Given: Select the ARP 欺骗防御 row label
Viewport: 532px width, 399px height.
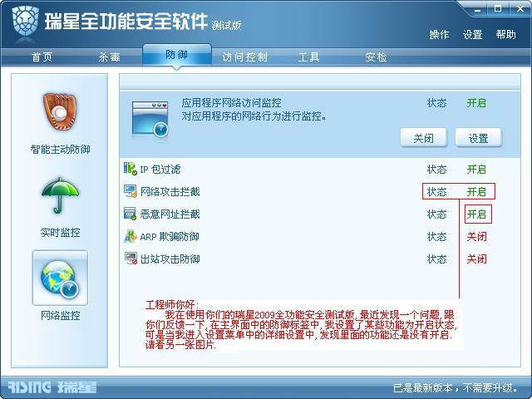Looking at the screenshot, I should (x=170, y=236).
